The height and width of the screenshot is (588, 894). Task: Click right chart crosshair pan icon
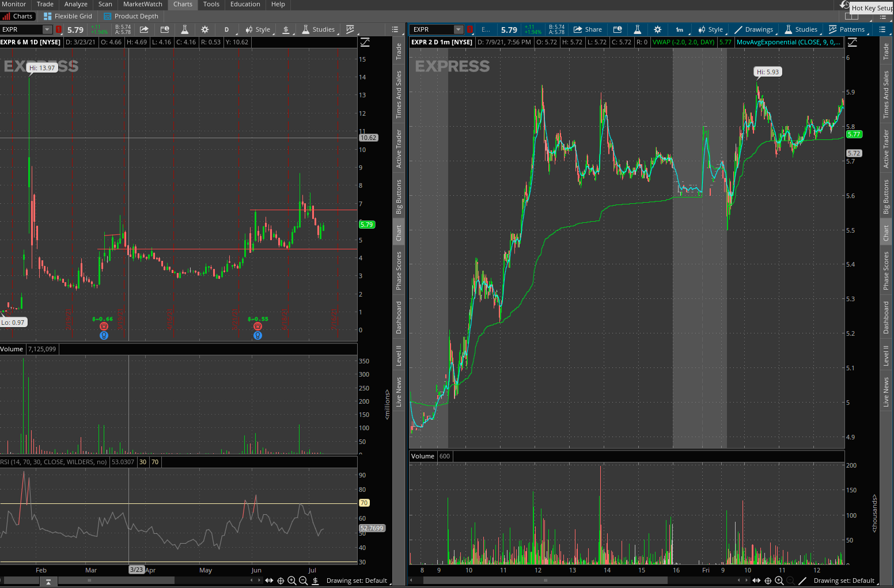(x=768, y=581)
